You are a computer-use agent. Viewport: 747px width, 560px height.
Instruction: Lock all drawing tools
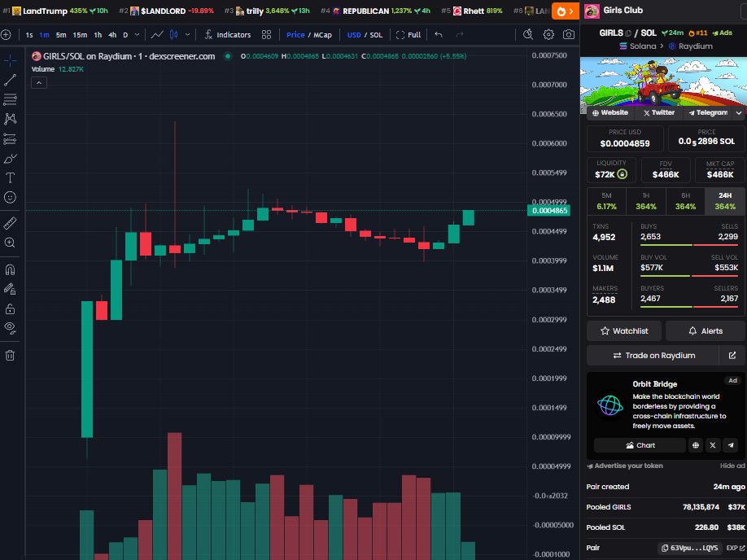coord(10,308)
